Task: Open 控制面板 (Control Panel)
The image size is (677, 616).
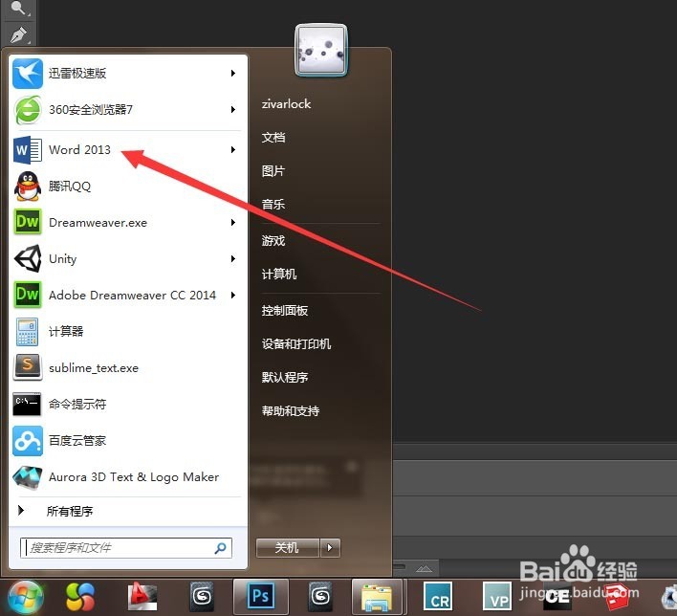Action: (x=285, y=311)
